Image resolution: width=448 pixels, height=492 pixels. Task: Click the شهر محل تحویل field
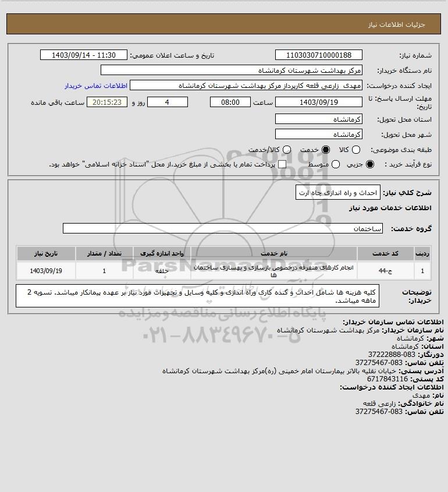[318, 134]
